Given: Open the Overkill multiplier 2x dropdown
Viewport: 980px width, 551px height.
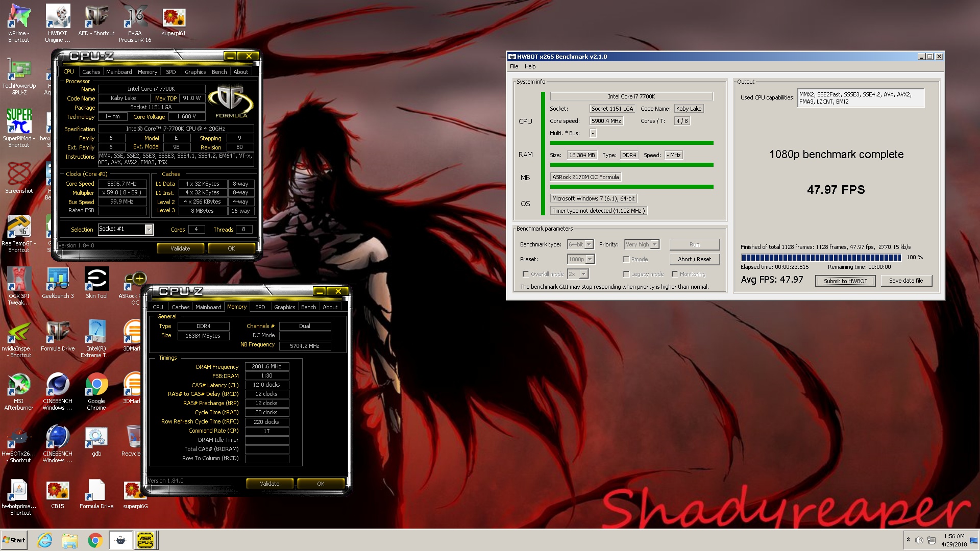Looking at the screenshot, I should (x=578, y=274).
